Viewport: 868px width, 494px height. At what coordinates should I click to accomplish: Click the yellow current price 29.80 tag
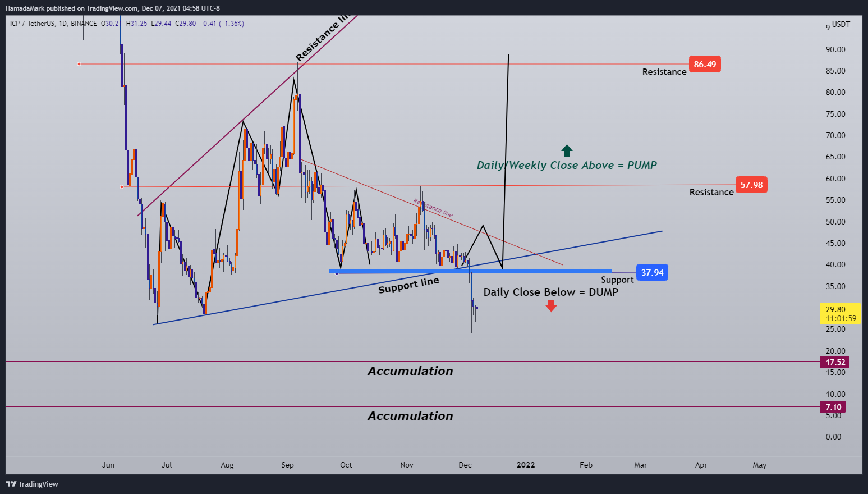841,313
